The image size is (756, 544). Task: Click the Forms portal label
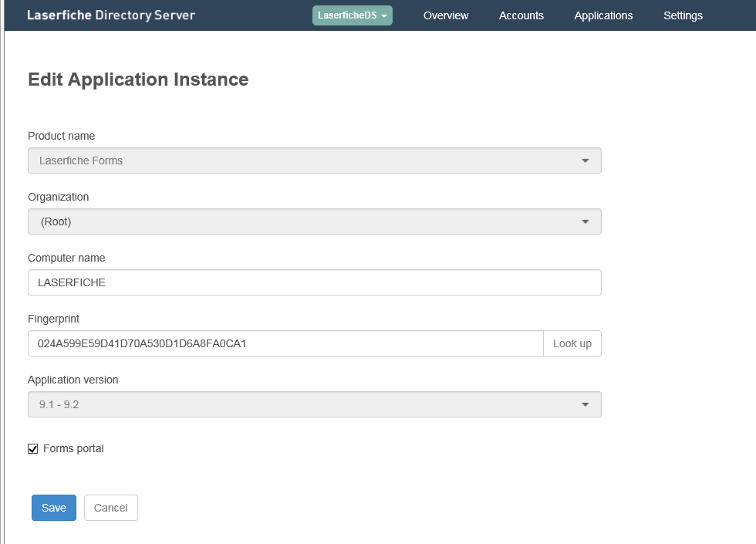73,448
